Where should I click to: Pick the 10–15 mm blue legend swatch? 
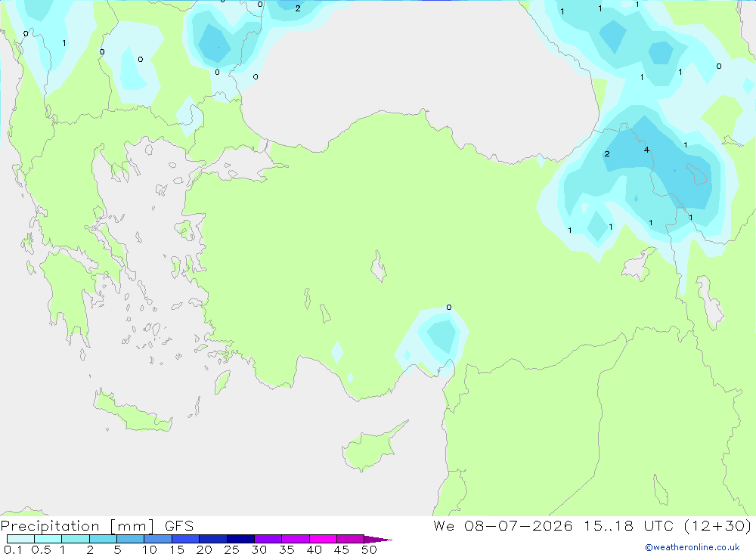158,539
